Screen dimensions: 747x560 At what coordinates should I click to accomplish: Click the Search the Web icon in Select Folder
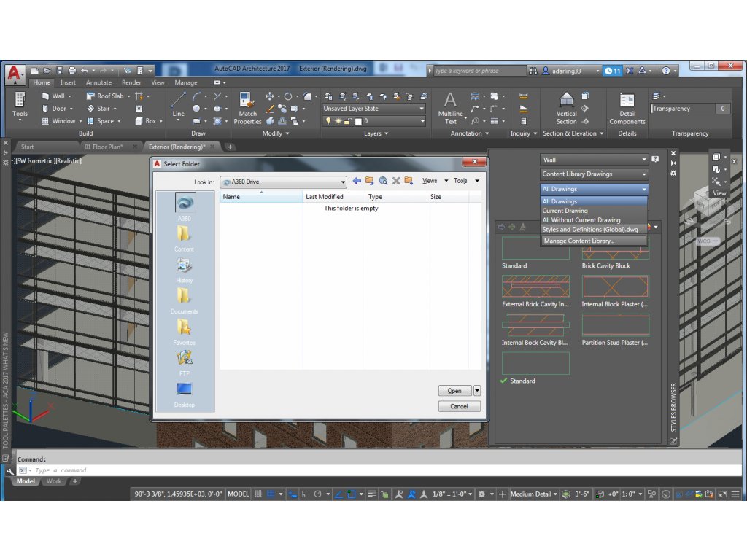[x=383, y=181]
